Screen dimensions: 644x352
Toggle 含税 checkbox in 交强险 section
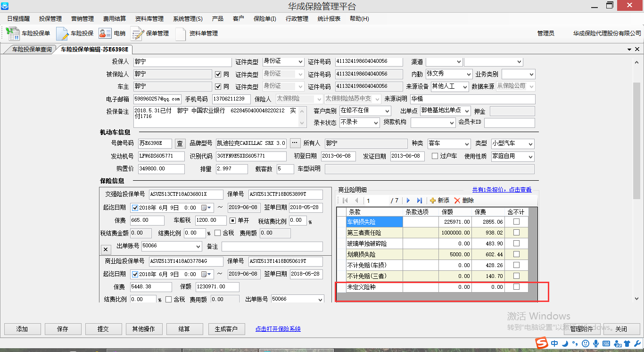click(x=217, y=233)
